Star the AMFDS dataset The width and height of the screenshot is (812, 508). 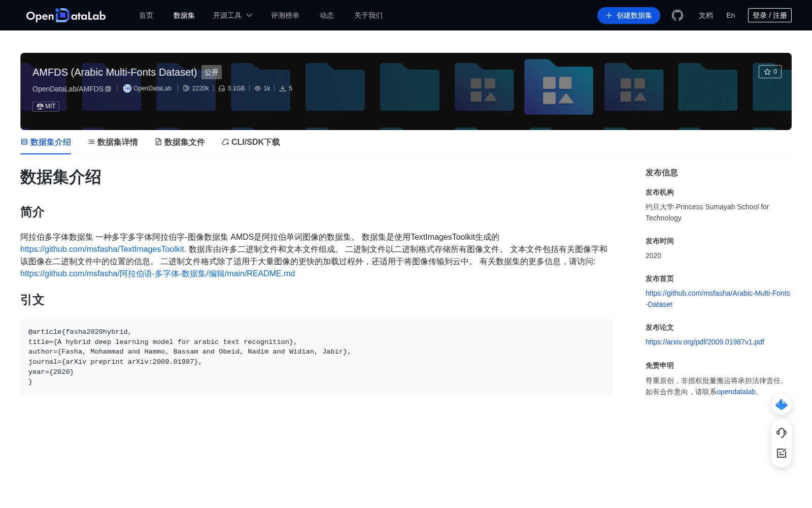[x=770, y=72]
